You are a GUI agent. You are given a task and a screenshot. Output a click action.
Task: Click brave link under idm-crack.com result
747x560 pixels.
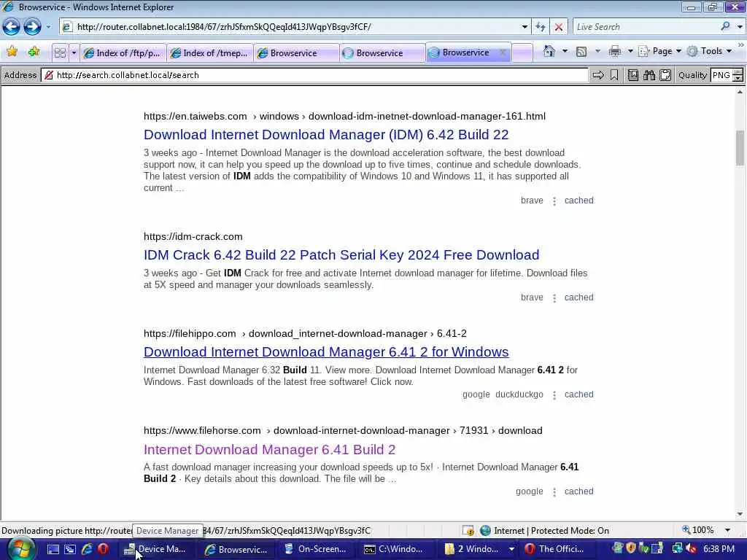(x=532, y=297)
